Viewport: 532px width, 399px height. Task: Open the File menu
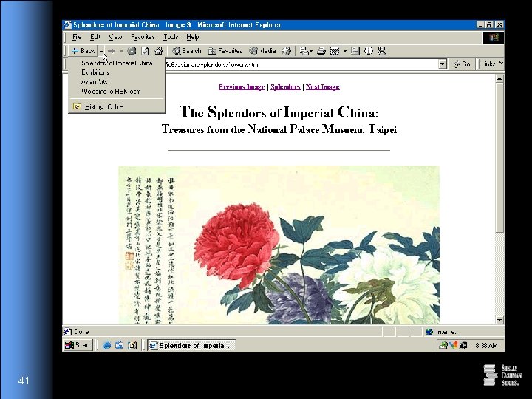[x=77, y=37]
